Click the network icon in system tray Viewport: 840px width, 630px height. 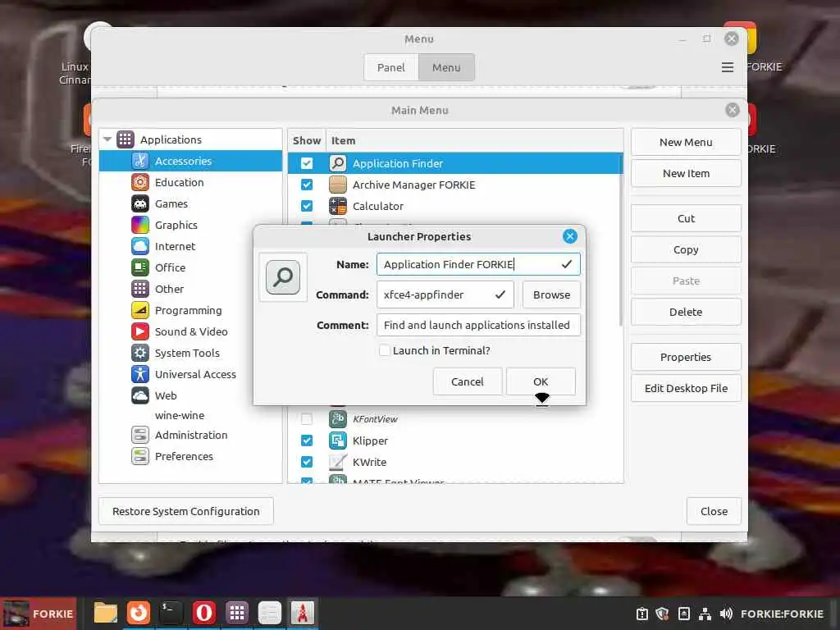click(x=705, y=614)
